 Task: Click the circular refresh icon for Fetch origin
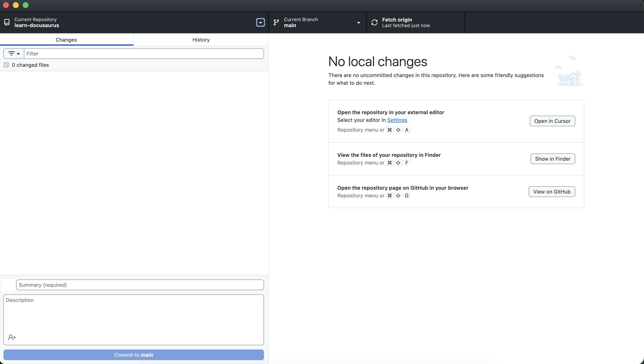click(374, 22)
